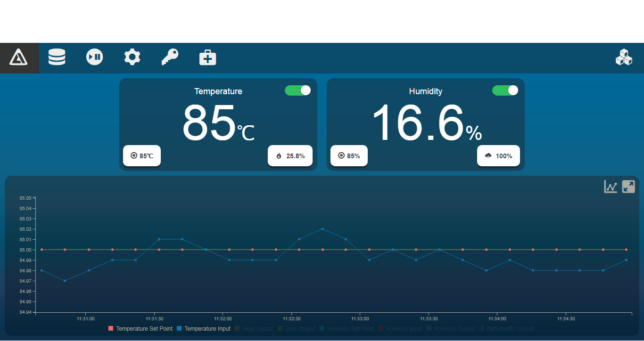Open the database stack icon page
The width and height of the screenshot is (644, 341).
pos(57,57)
